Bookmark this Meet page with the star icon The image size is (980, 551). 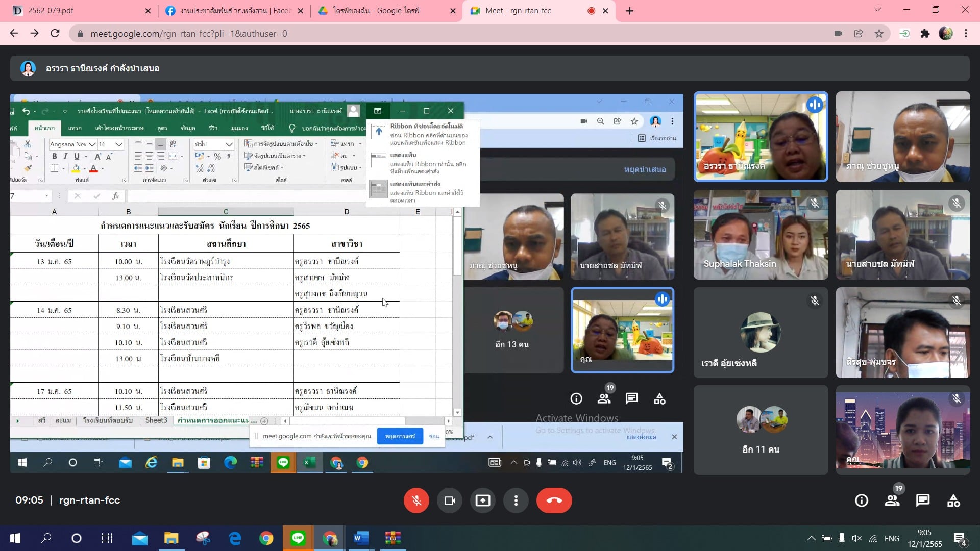879,34
